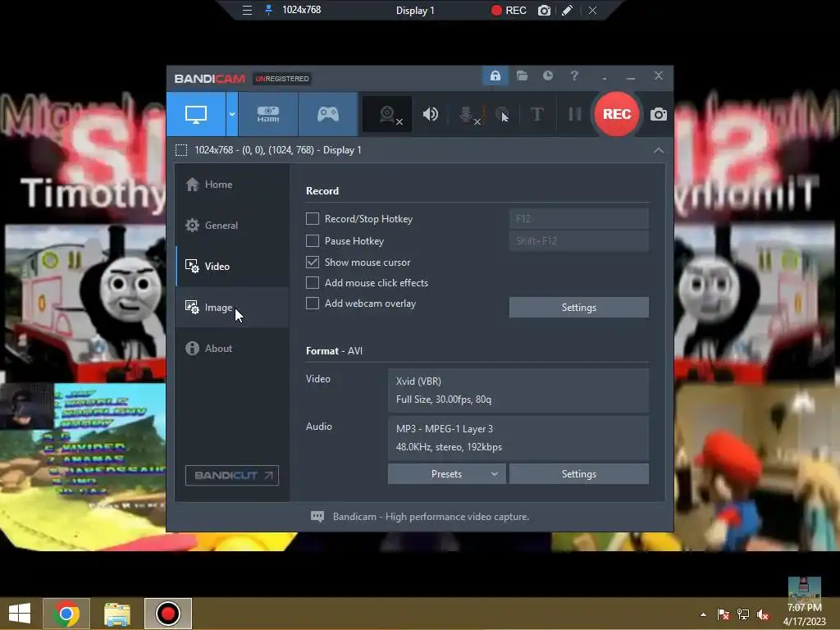Click the F12 hotkey field
The height and width of the screenshot is (630, 840).
578,218
